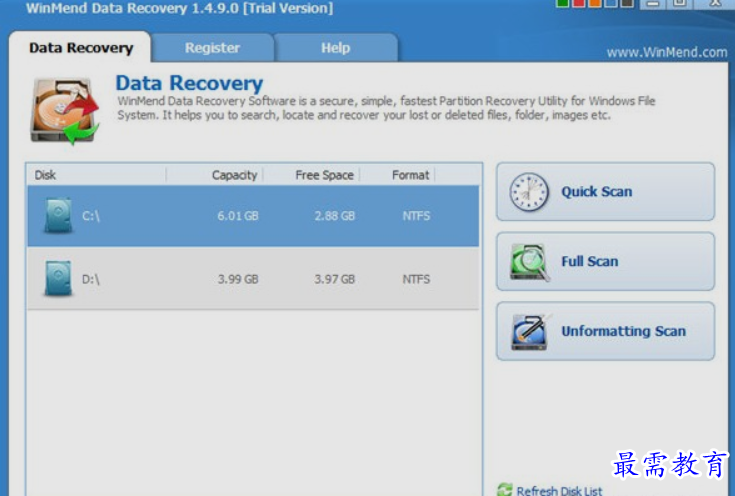The height and width of the screenshot is (496, 735).
Task: Choose the blue theme color swatch
Action: tap(610, 3)
